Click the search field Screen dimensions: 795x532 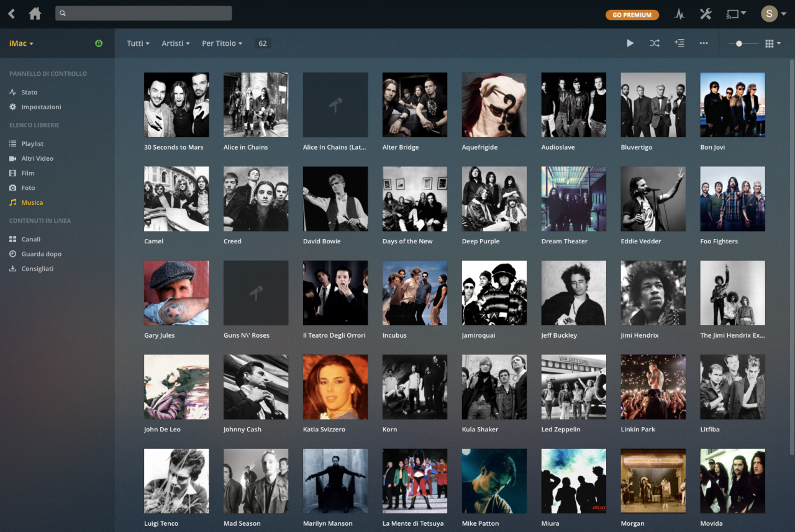pos(143,13)
